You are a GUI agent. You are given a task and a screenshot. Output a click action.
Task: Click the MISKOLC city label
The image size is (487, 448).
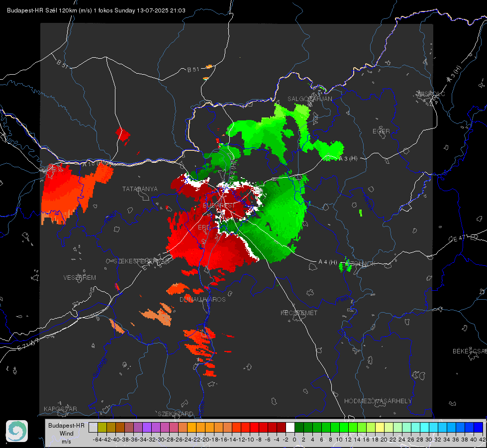432,94
